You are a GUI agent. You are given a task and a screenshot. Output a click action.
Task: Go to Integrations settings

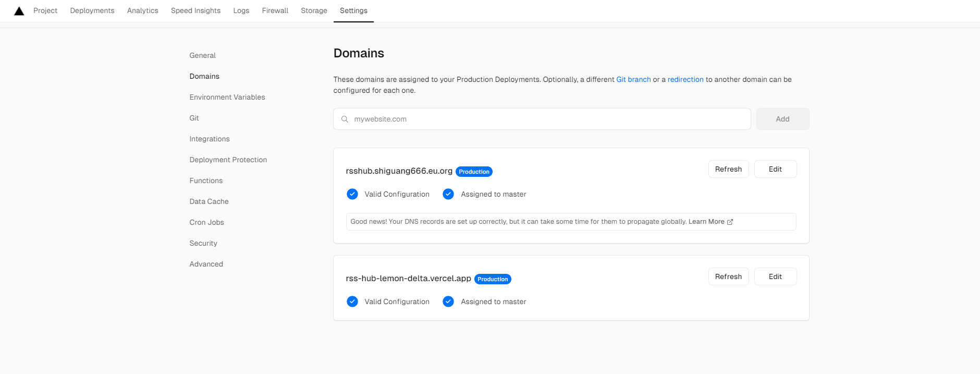tap(210, 139)
